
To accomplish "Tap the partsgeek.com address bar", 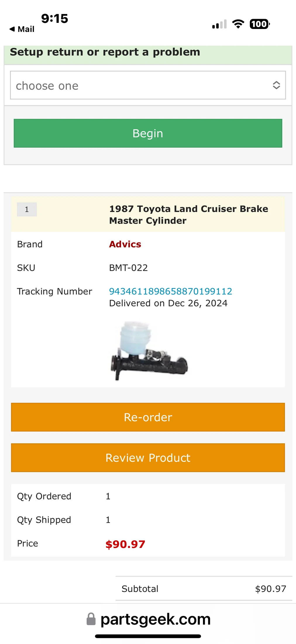I will pos(155,619).
